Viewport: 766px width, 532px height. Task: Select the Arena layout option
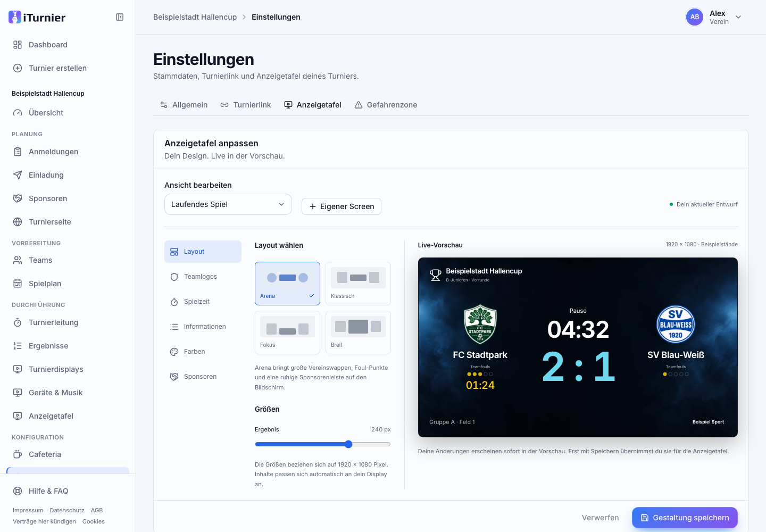tap(287, 284)
